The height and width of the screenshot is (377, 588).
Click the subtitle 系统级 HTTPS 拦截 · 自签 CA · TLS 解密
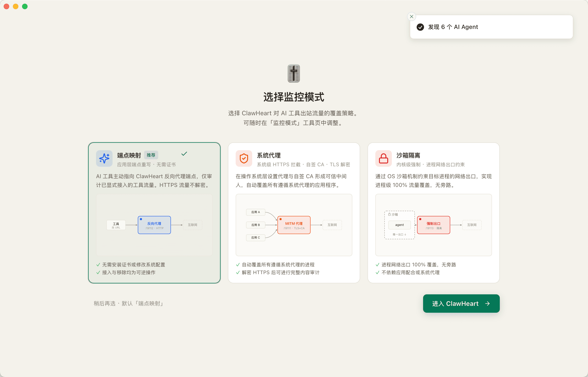(x=303, y=165)
